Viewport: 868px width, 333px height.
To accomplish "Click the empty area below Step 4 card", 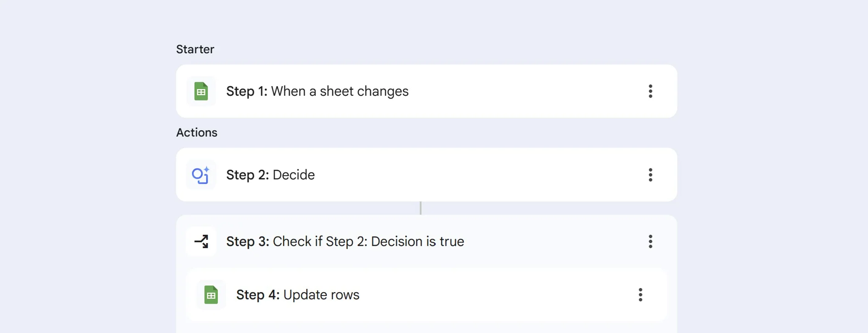I will pos(426,327).
